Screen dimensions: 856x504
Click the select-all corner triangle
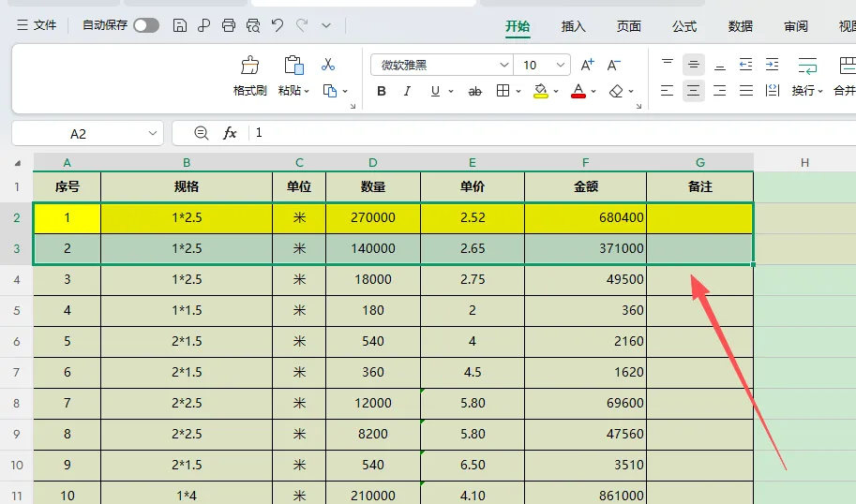18,163
